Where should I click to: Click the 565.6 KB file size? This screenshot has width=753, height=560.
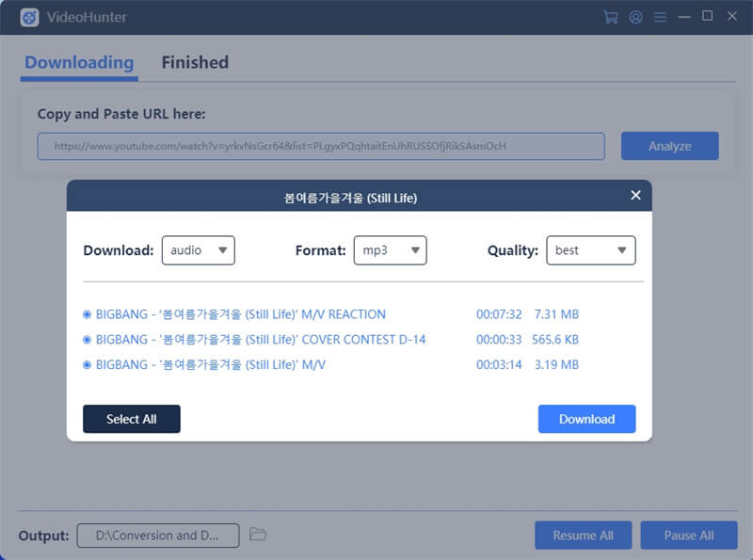pyautogui.click(x=555, y=340)
